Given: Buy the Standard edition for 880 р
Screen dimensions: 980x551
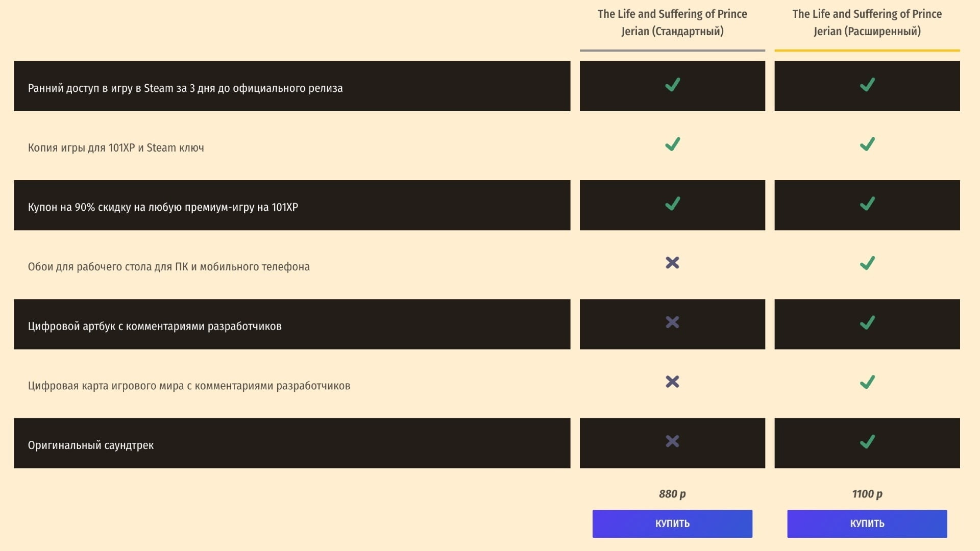Looking at the screenshot, I should (x=672, y=523).
